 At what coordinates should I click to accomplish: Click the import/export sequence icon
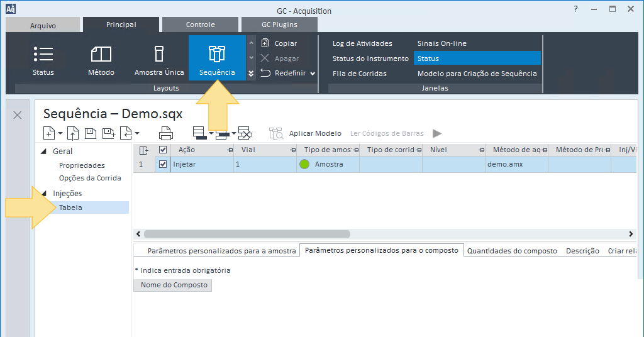click(x=126, y=133)
